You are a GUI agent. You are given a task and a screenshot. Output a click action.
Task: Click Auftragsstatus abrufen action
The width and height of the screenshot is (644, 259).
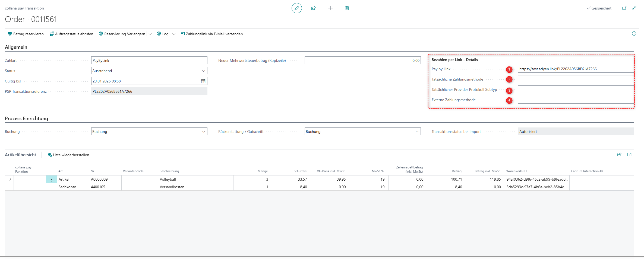71,34
